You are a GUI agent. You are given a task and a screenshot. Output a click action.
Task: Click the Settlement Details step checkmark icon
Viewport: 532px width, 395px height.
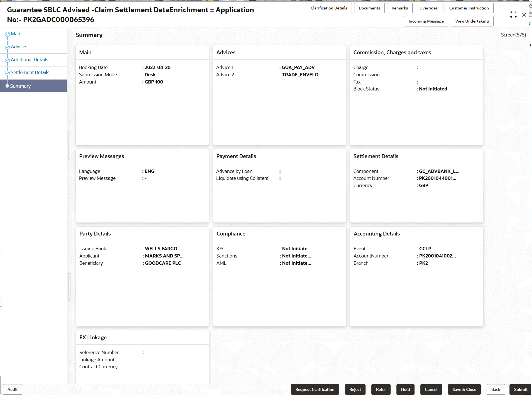pyautogui.click(x=8, y=73)
